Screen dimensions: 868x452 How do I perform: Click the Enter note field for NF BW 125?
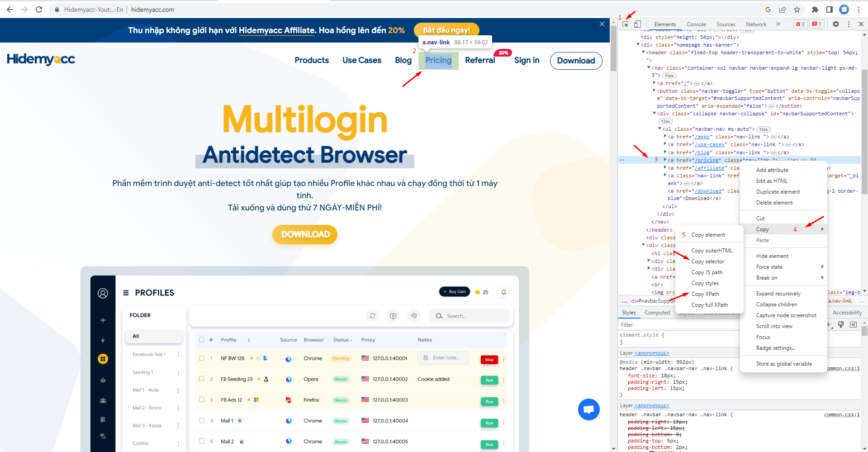pos(443,358)
